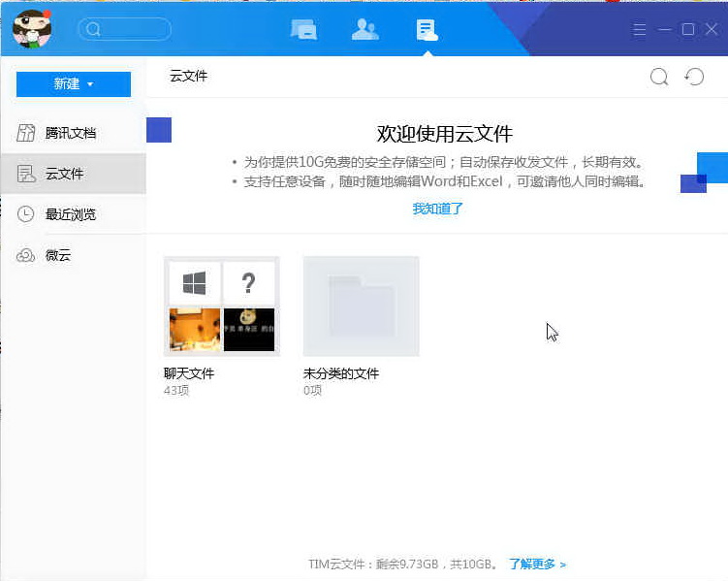The image size is (728, 581).
Task: Maximize the TIM window
Action: click(688, 29)
